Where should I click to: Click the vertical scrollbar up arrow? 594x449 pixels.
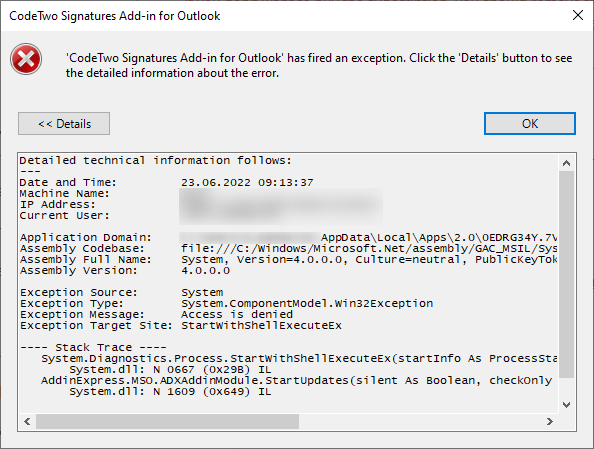pyautogui.click(x=566, y=163)
